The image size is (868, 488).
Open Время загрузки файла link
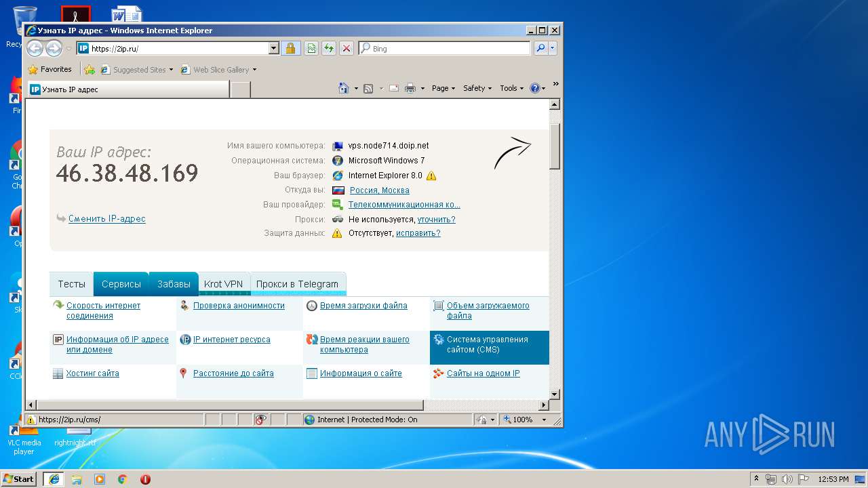click(363, 306)
